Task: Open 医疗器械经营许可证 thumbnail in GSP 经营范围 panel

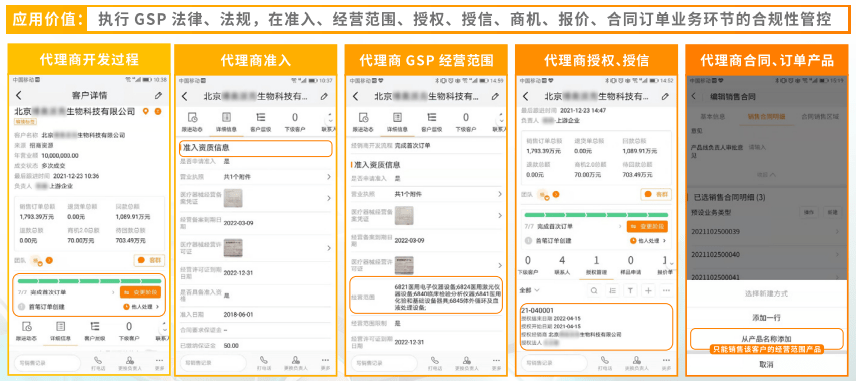Action: (x=404, y=265)
